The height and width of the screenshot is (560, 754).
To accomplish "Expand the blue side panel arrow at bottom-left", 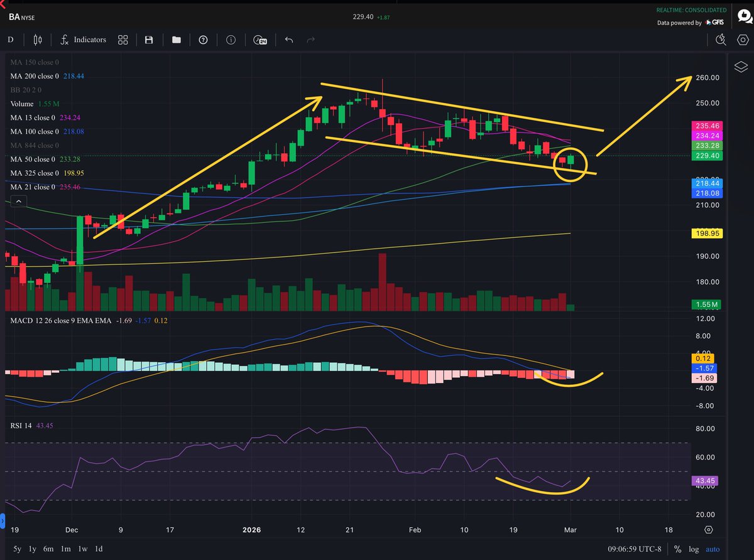I will (x=2, y=521).
